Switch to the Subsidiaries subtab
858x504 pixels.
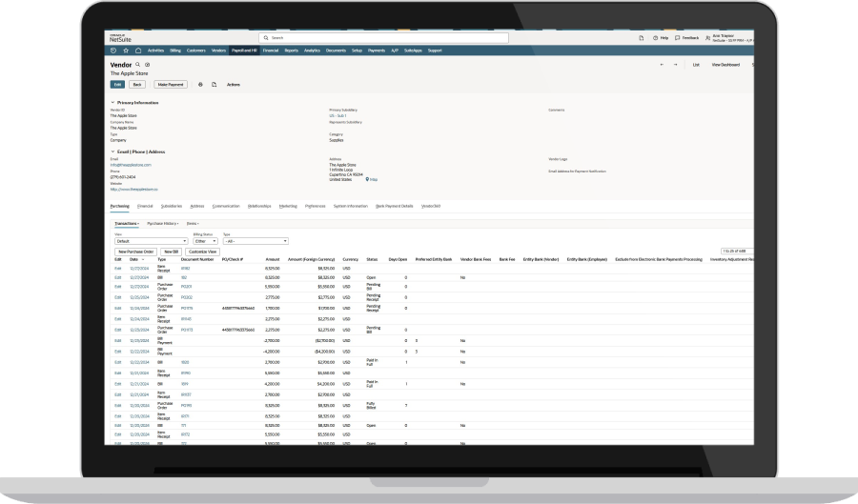pos(172,206)
